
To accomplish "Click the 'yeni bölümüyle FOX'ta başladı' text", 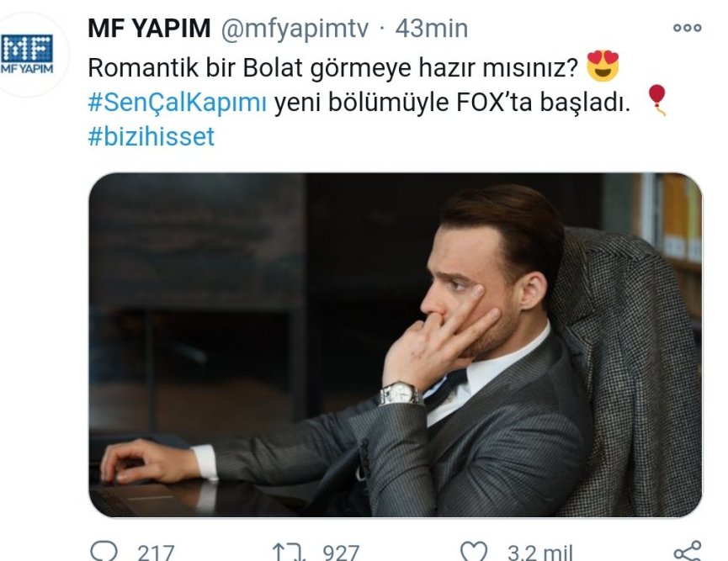I will coord(452,103).
